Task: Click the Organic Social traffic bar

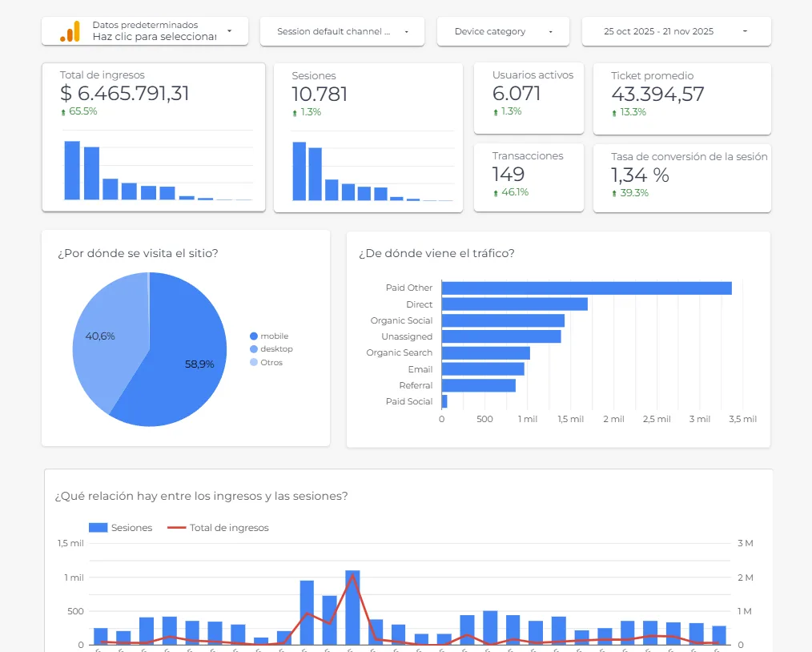Action: [503, 320]
